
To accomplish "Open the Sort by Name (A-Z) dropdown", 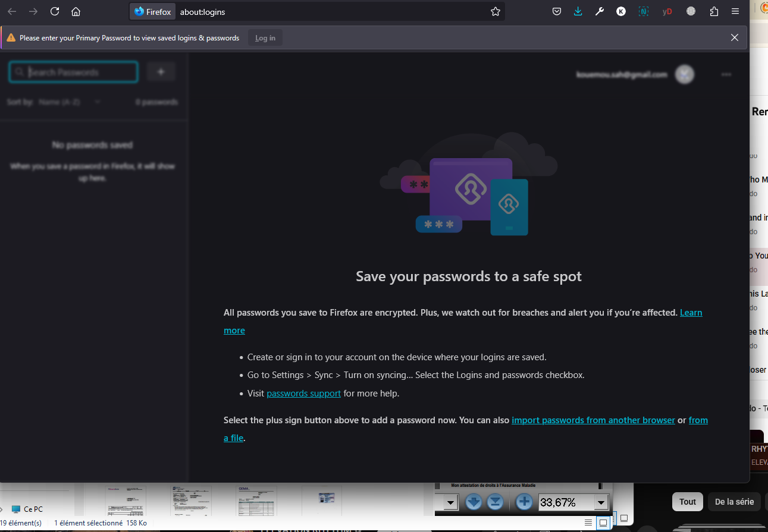I will (70, 102).
